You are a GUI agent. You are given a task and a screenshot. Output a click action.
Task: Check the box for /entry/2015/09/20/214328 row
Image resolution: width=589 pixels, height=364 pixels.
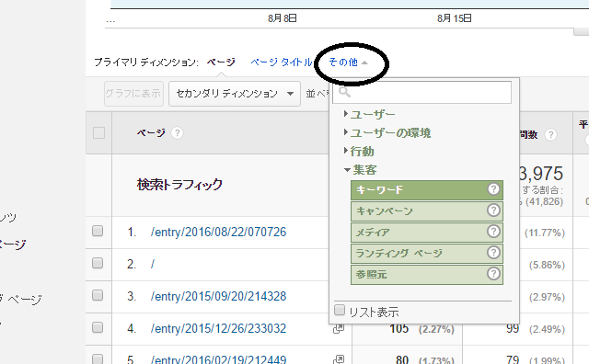point(98,295)
